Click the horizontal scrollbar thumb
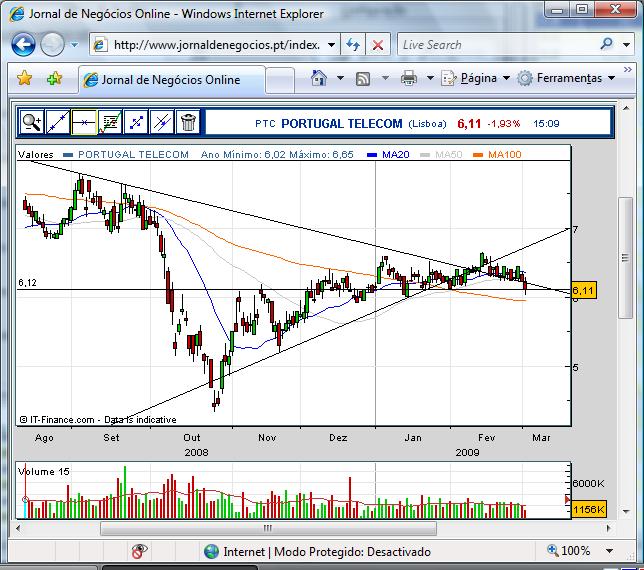Viewport: 644px width, 570px height. pyautogui.click(x=268, y=528)
